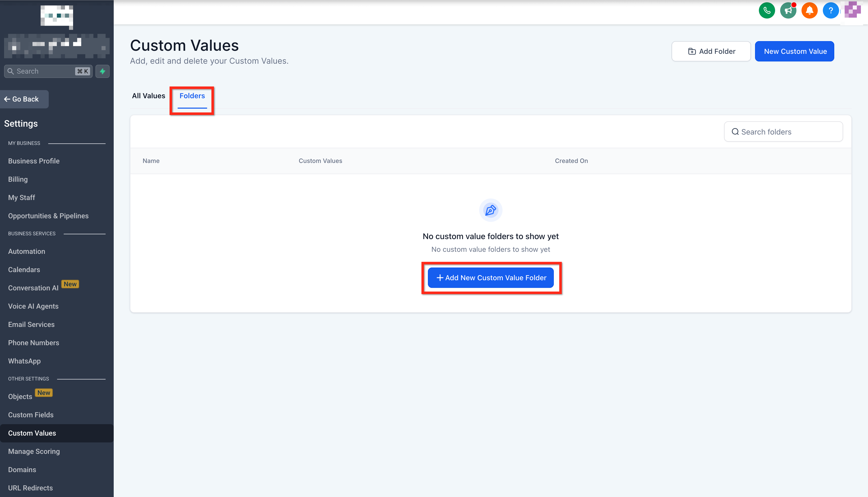The image size is (868, 497).
Task: Click the magnifier icon in Search folders
Action: [x=735, y=132]
